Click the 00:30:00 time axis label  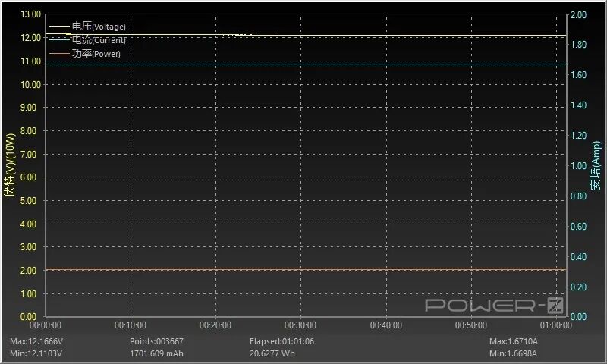[300, 325]
